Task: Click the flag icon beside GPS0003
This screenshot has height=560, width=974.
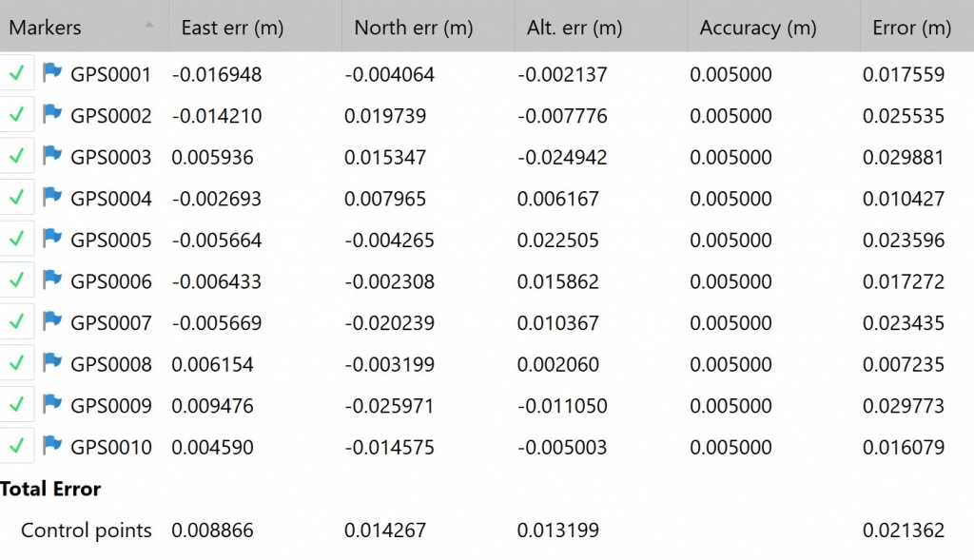Action: 52,156
